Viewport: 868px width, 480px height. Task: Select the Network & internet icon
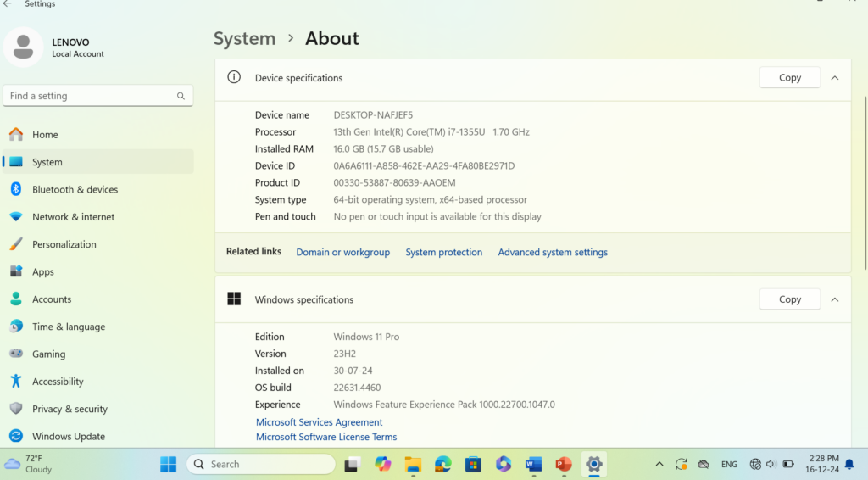click(15, 217)
